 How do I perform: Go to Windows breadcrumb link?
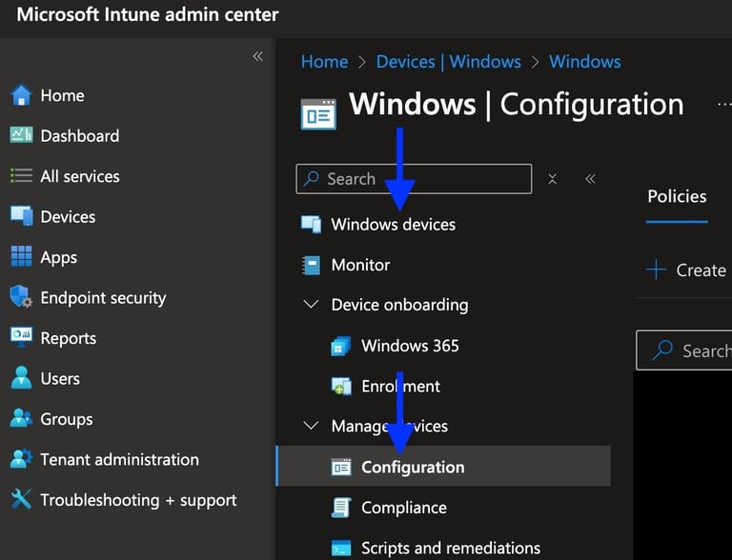coord(585,62)
